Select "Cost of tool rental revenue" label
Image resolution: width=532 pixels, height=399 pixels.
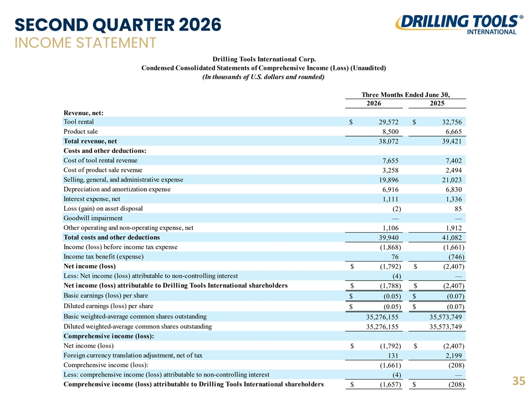click(100, 160)
